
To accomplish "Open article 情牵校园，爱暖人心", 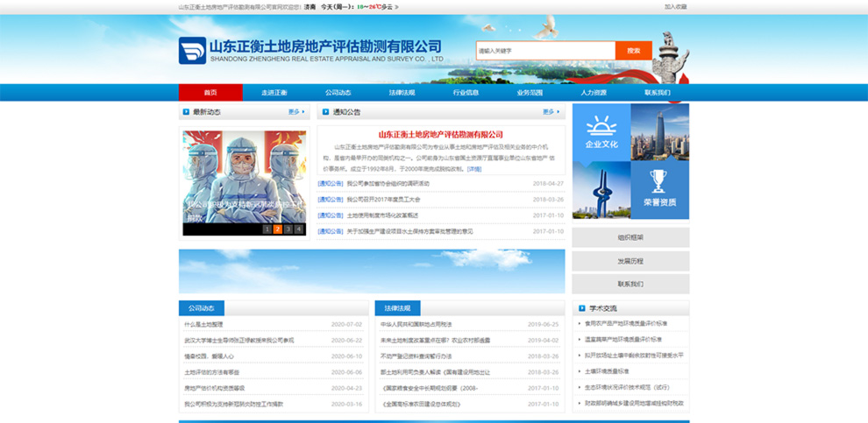I will coord(210,356).
